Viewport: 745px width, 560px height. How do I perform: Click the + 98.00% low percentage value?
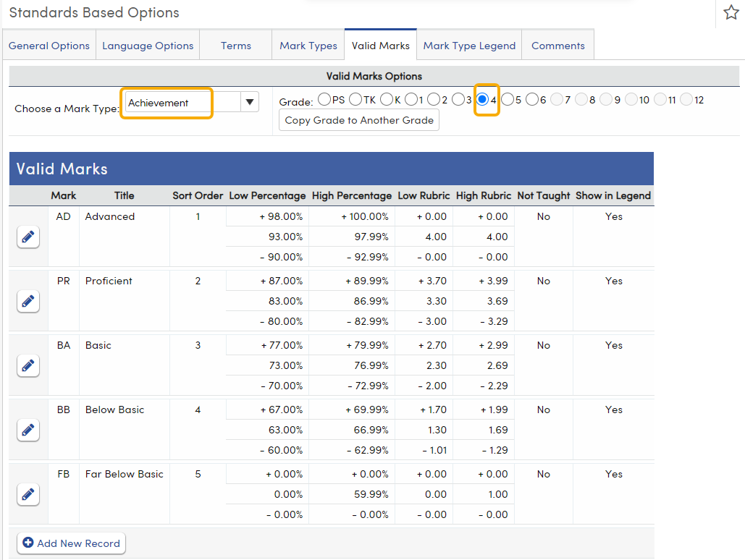click(x=281, y=216)
